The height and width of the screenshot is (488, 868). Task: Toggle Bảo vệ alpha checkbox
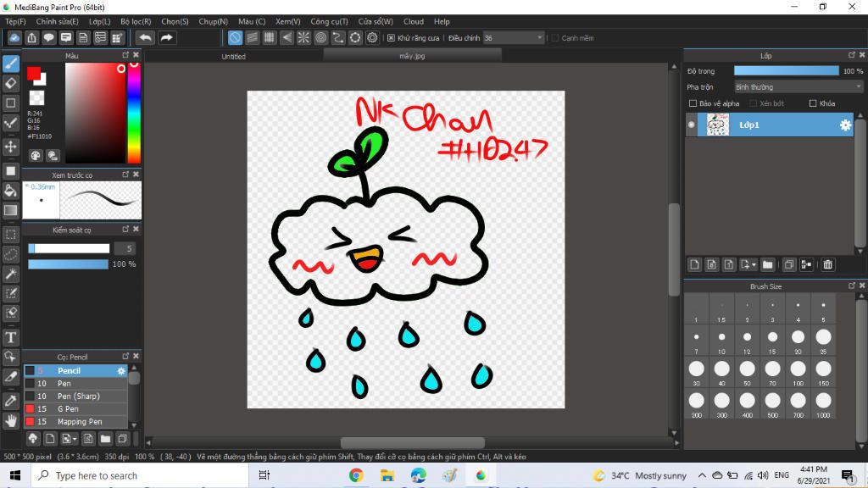click(x=693, y=103)
